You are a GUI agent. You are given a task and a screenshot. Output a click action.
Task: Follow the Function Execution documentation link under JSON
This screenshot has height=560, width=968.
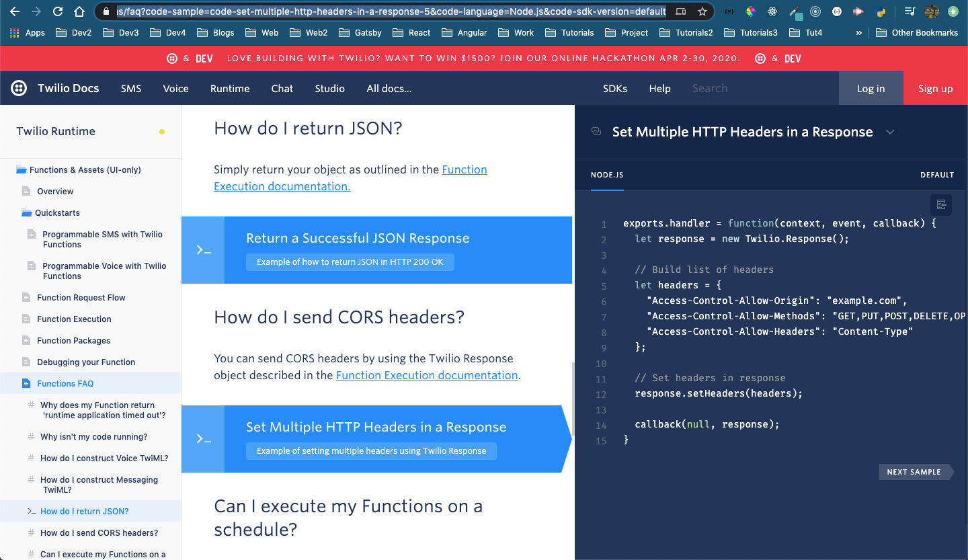[350, 178]
